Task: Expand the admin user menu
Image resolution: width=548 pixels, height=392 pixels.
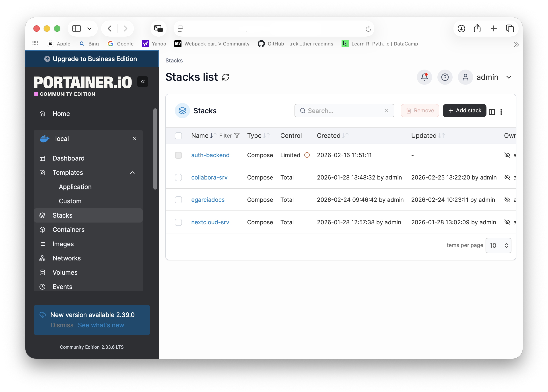Action: [509, 77]
